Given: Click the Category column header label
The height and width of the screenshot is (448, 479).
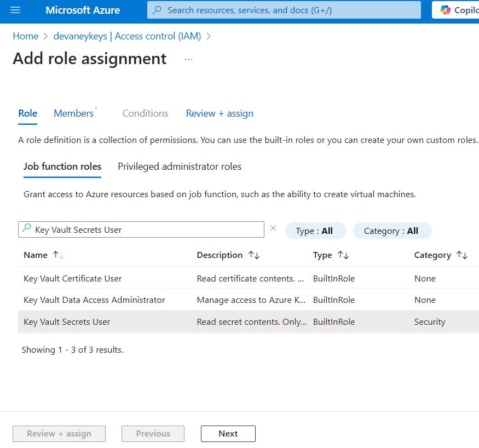Looking at the screenshot, I should click(432, 255).
